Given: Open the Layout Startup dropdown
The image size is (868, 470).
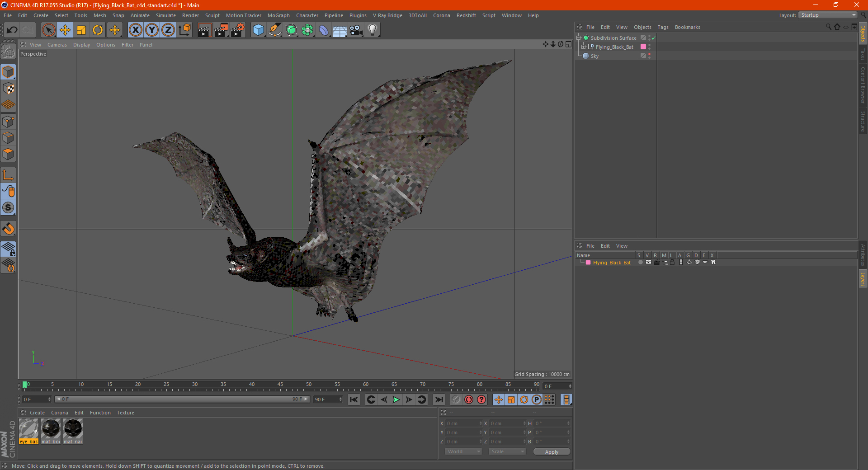Looking at the screenshot, I should 828,15.
